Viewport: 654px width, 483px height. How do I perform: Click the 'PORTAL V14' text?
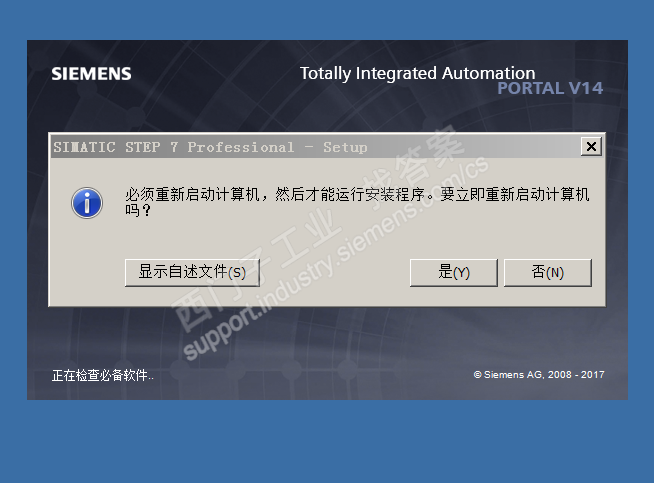coord(550,88)
